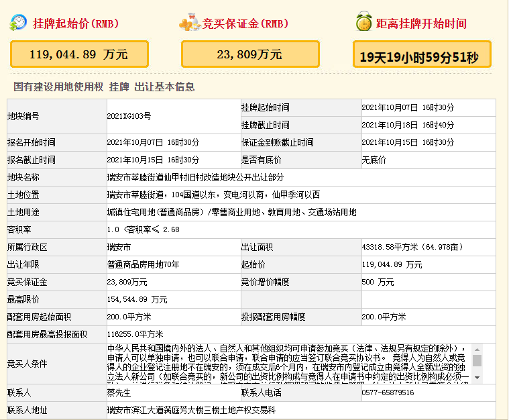This screenshot has width=511, height=420.
Task: Click the alarm clock icon beside 距离挂牌开始时间
Action: 363,23
